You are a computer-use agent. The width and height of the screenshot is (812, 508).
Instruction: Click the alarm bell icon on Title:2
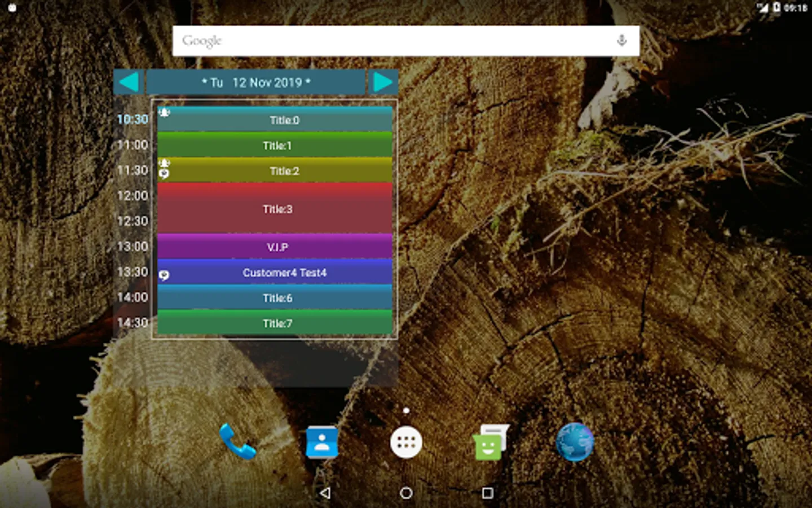[x=164, y=163]
